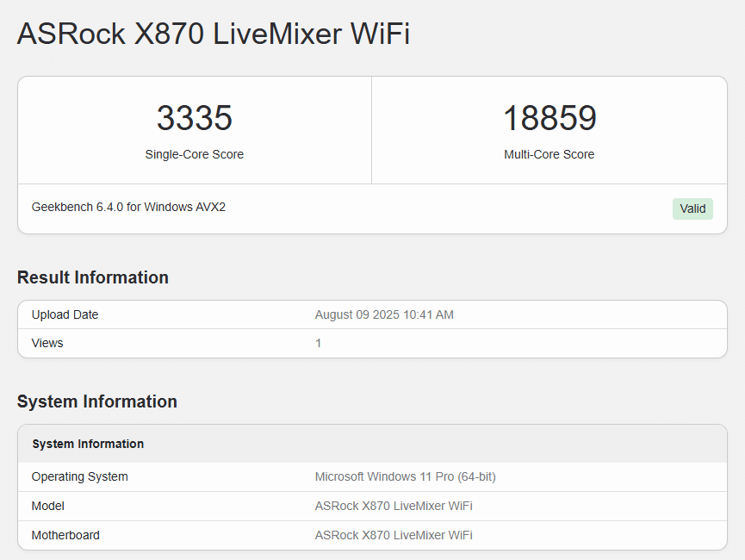The width and height of the screenshot is (745, 560).
Task: Click the Result Information heading
Action: [93, 277]
